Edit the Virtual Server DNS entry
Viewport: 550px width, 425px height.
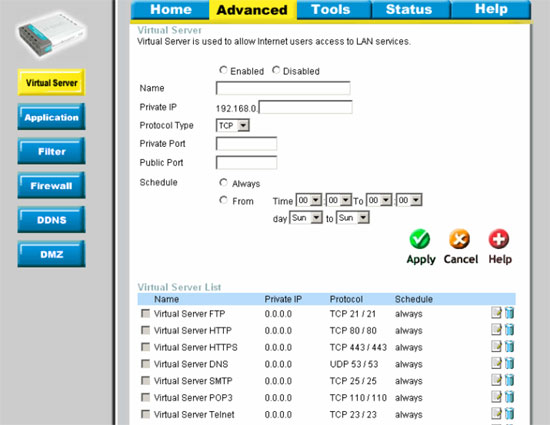[x=496, y=363]
